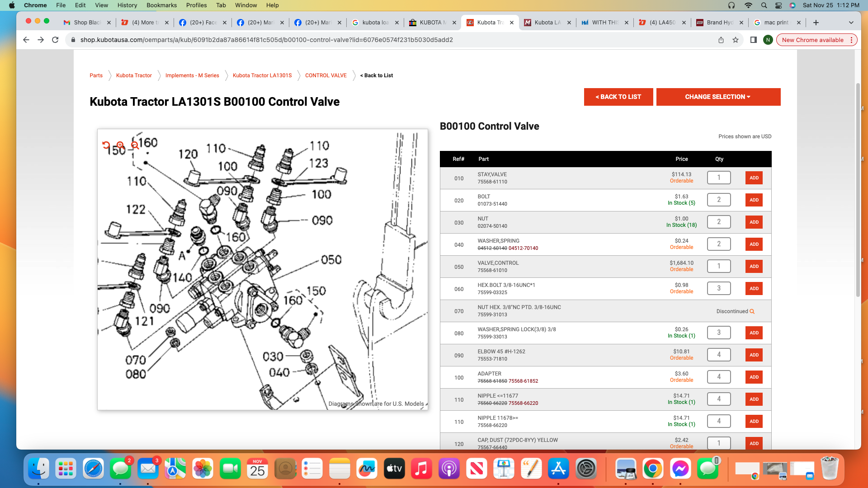Open System Settings from the dock

pyautogui.click(x=586, y=469)
